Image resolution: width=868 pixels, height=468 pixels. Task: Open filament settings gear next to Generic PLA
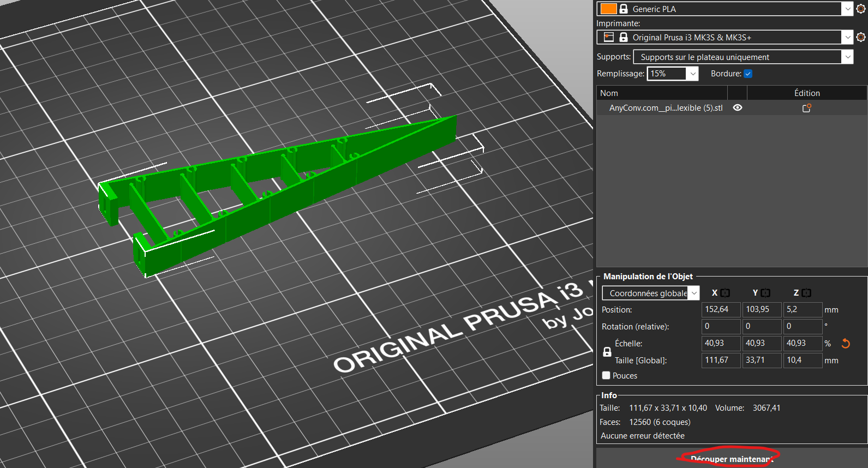pos(861,9)
